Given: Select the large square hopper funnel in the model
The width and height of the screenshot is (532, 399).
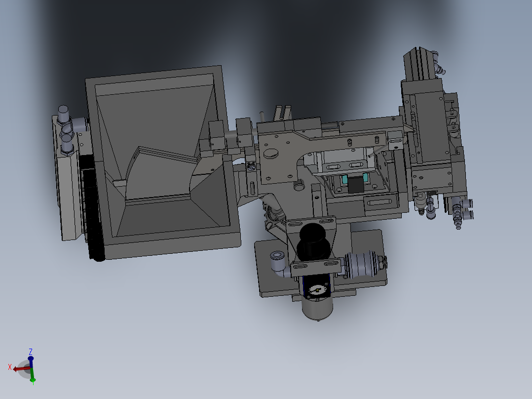Looking at the screenshot, I should tap(163, 162).
